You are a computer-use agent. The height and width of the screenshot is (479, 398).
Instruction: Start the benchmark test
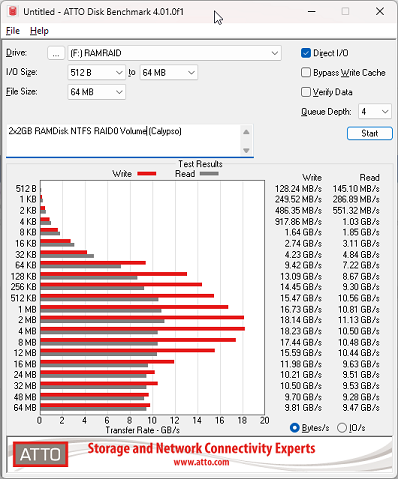click(x=370, y=133)
